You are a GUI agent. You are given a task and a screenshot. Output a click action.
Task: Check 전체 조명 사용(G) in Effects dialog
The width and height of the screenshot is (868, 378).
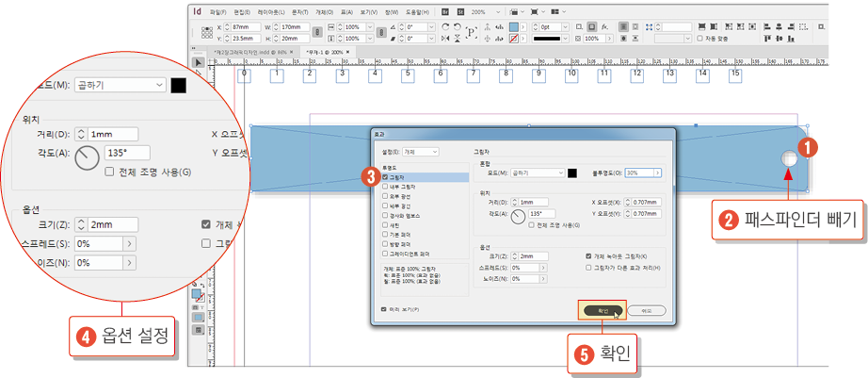531,225
